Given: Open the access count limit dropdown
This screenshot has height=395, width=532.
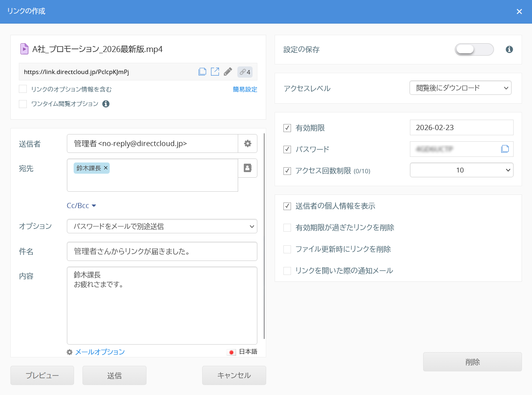Looking at the screenshot, I should click(x=461, y=170).
